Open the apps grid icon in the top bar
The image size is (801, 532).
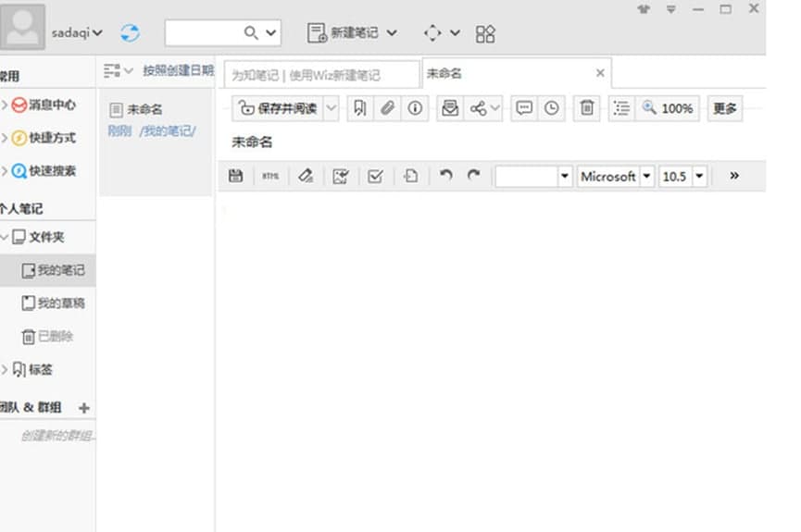485,33
